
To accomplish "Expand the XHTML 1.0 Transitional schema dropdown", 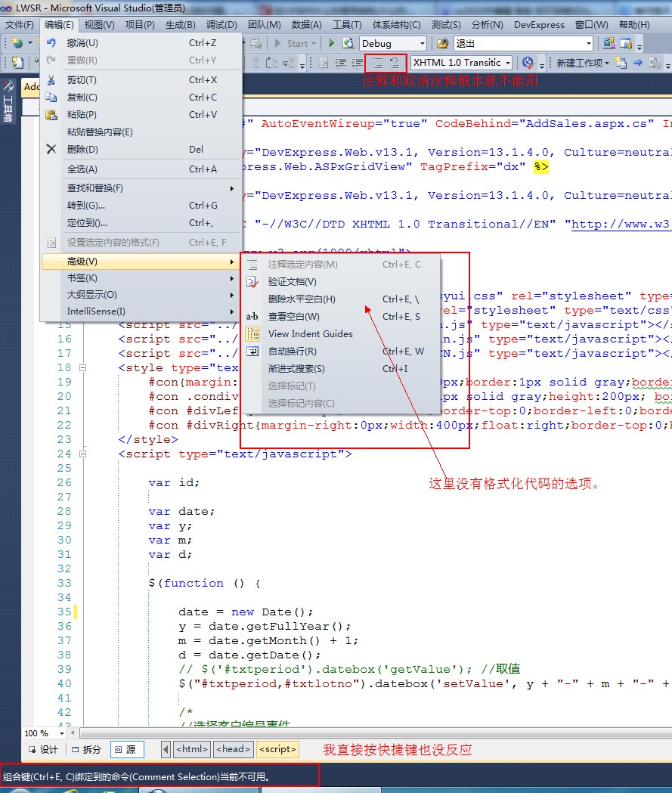I will tap(507, 63).
